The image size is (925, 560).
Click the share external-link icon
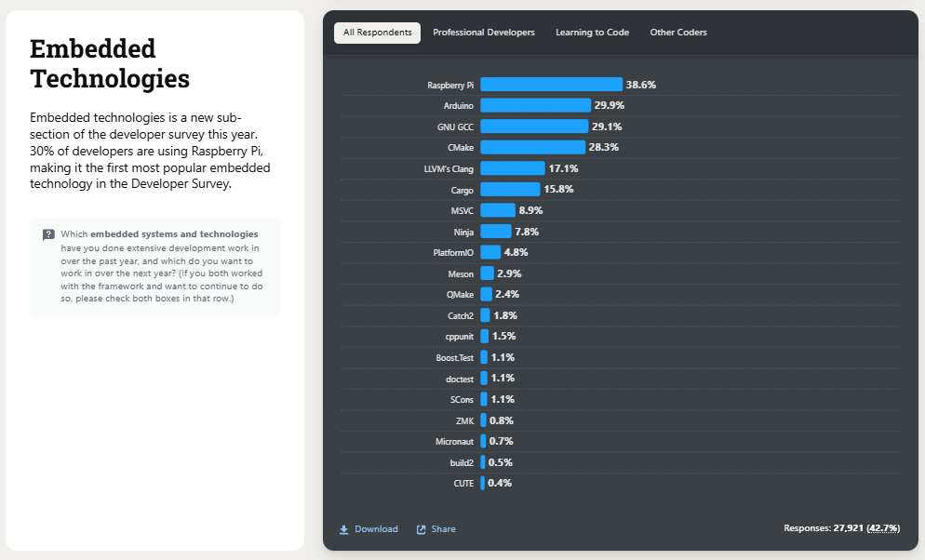coord(422,529)
